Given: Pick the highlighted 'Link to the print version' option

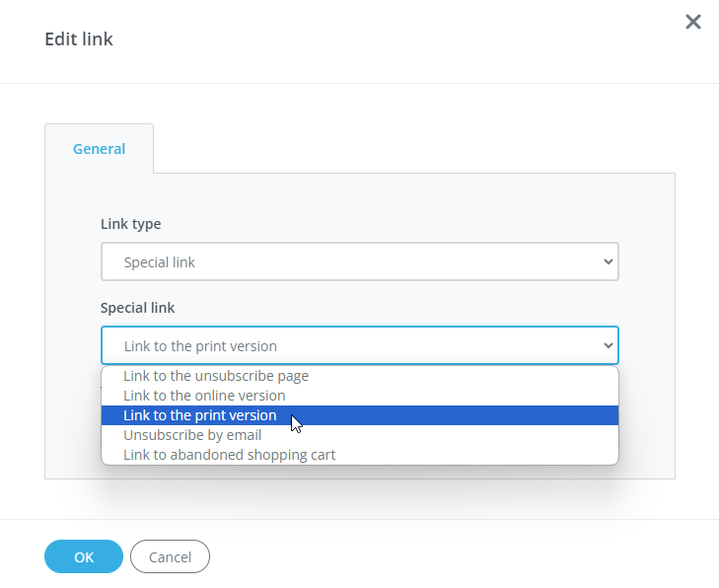Looking at the screenshot, I should click(200, 415).
